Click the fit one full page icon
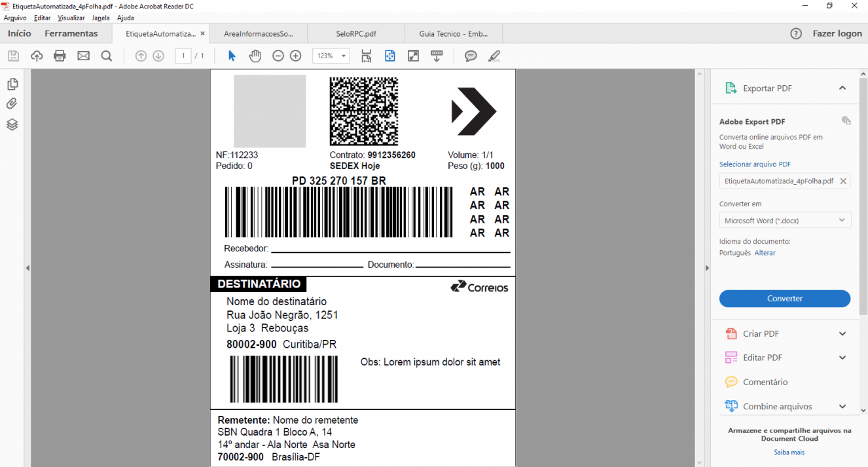Screen dimensions: 868x467 (390, 56)
